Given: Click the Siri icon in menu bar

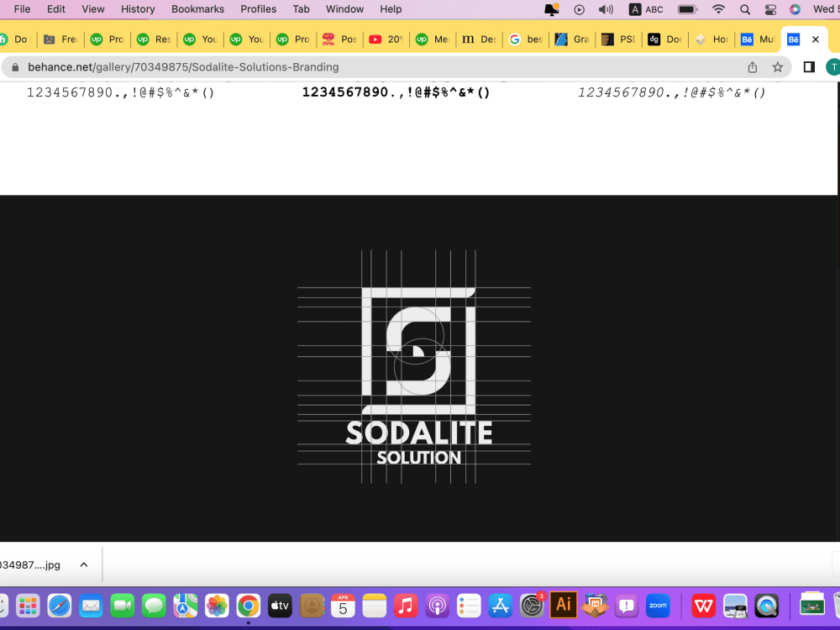Looking at the screenshot, I should 795,9.
